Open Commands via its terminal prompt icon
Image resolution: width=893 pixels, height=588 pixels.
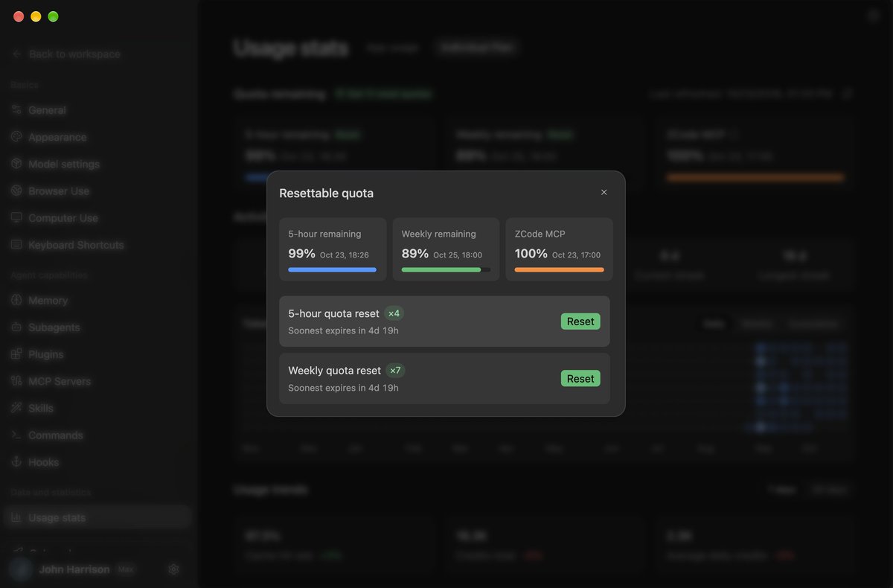[16, 435]
